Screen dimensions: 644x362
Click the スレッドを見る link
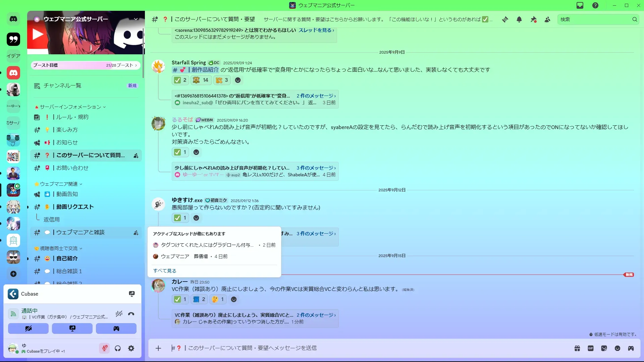pos(316,30)
